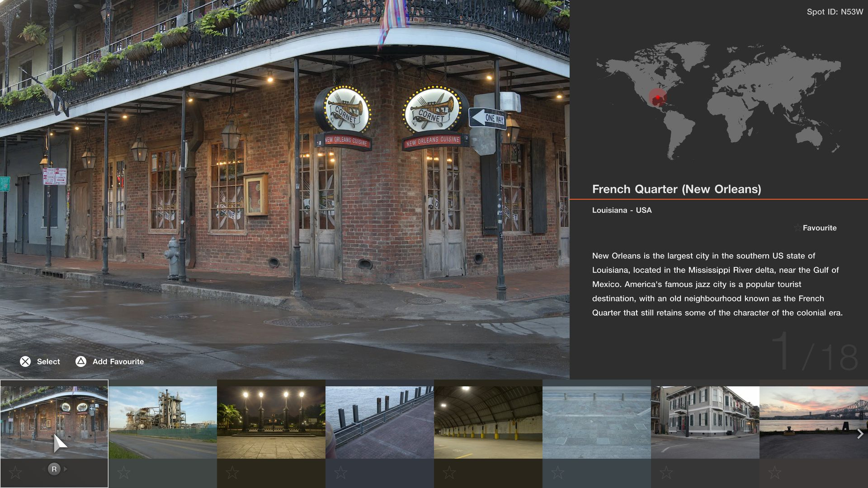
Task: Click right arrow beside R stick icon
Action: point(66,469)
